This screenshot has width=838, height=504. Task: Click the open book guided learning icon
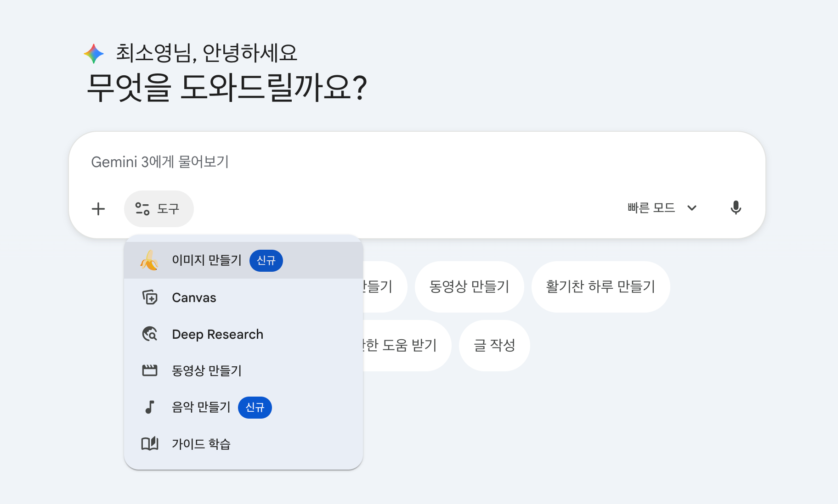(x=150, y=444)
